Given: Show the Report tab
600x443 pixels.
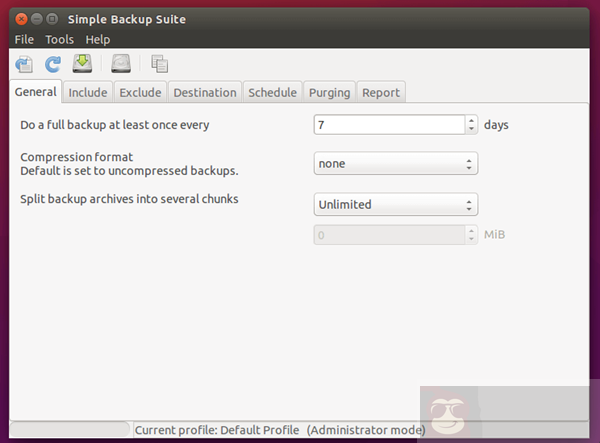Looking at the screenshot, I should 381,92.
